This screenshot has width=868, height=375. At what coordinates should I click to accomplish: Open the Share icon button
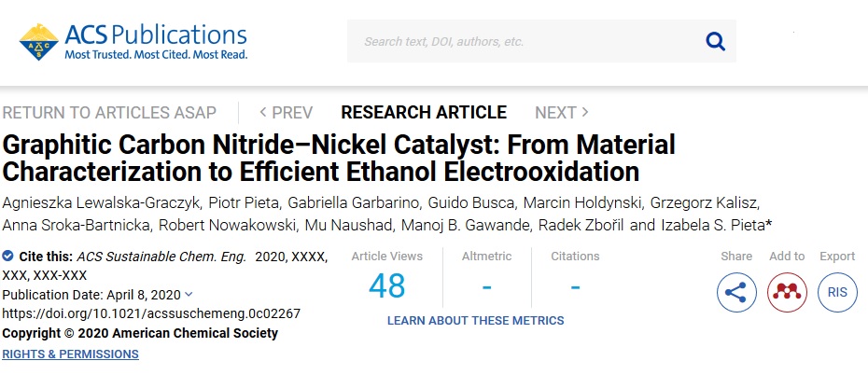pyautogui.click(x=736, y=293)
